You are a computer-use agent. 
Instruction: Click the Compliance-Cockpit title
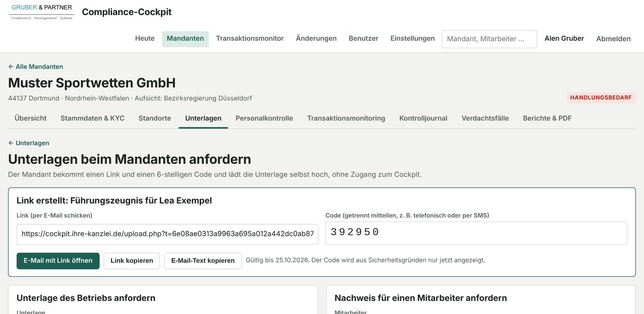pyautogui.click(x=126, y=12)
